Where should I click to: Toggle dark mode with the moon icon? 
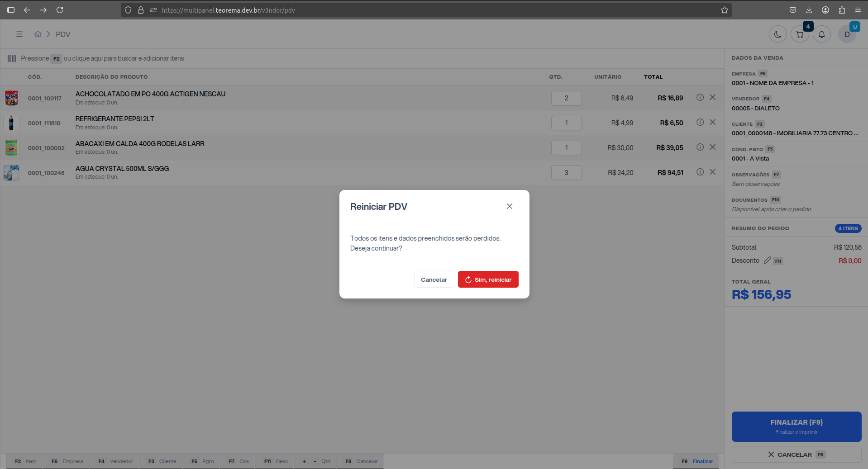click(x=777, y=34)
